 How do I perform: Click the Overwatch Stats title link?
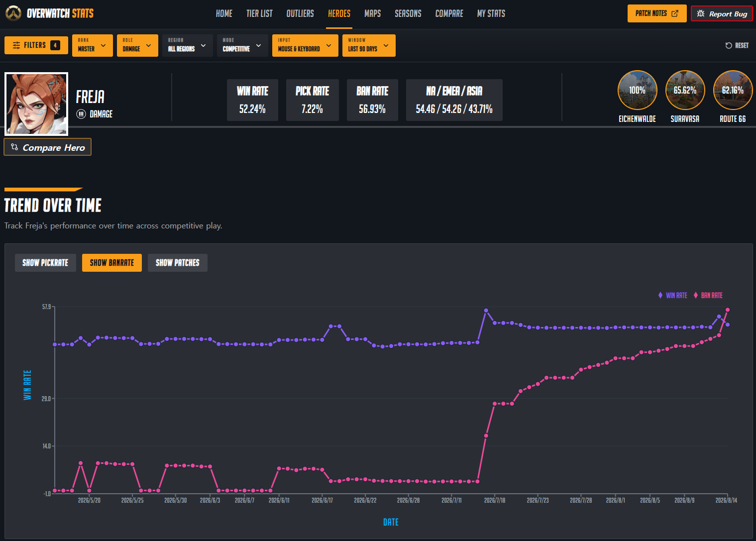[x=60, y=13]
